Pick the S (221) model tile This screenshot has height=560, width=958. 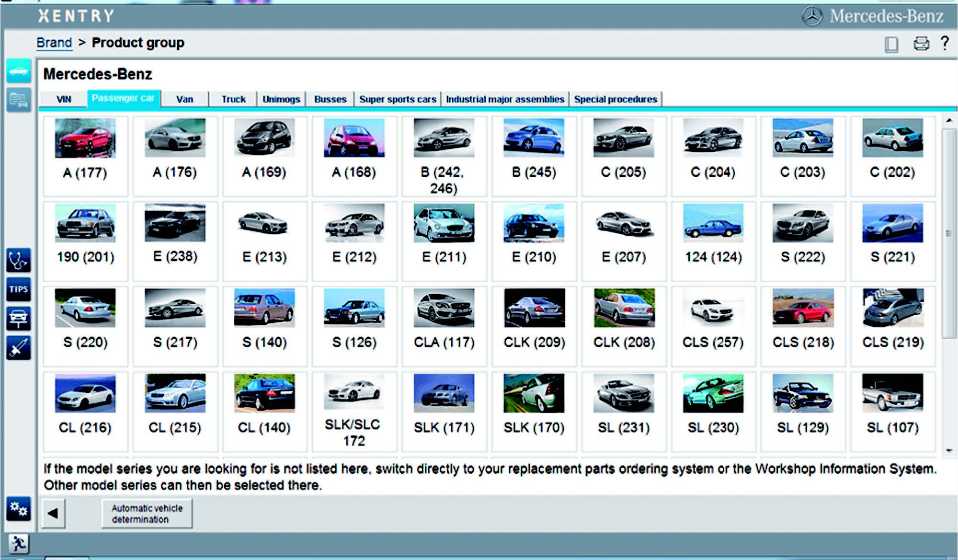pos(893,241)
